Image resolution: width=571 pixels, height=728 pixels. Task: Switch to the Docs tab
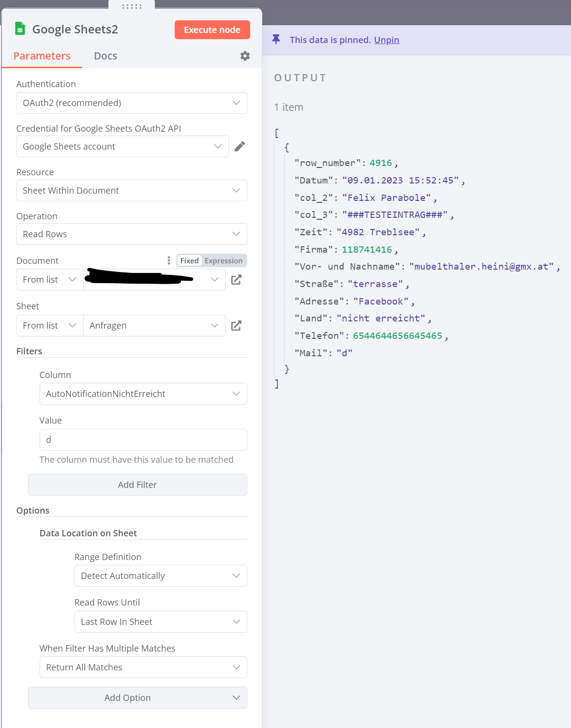(105, 56)
